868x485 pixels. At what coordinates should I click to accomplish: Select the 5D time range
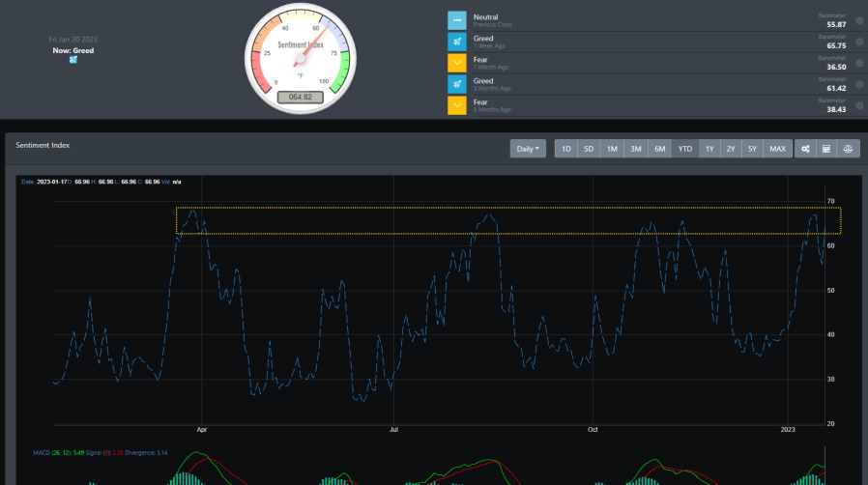click(x=589, y=149)
